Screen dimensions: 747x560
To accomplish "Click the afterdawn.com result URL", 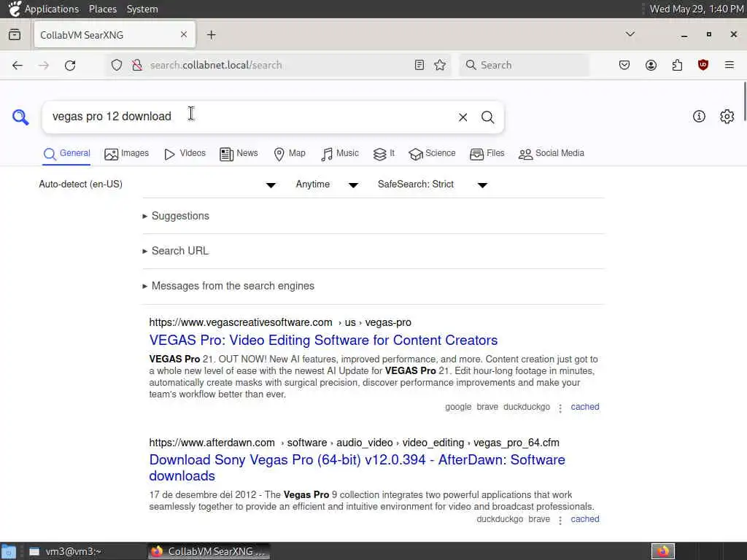I will coord(354,443).
